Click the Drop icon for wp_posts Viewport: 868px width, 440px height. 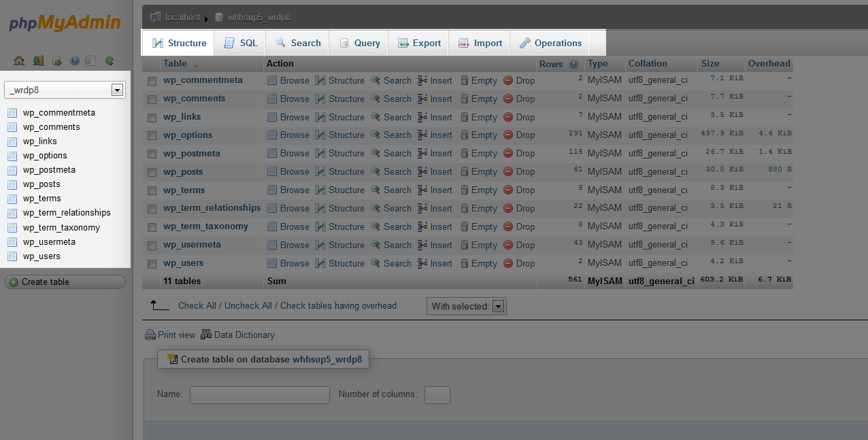point(508,172)
